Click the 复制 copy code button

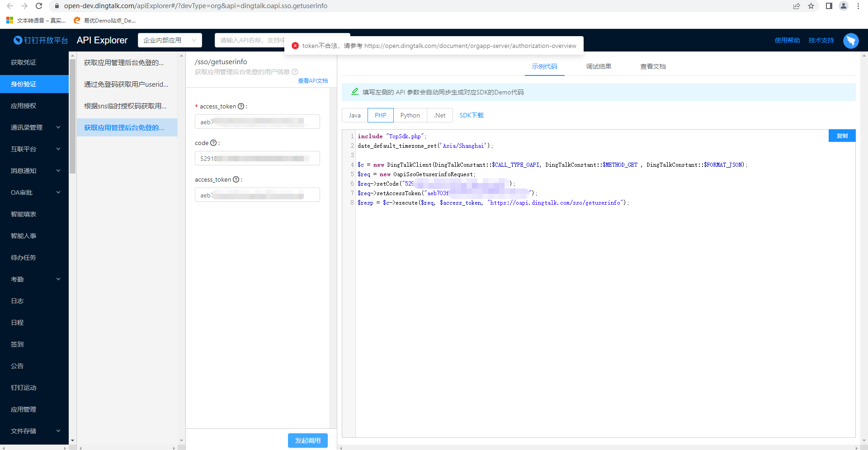point(842,136)
